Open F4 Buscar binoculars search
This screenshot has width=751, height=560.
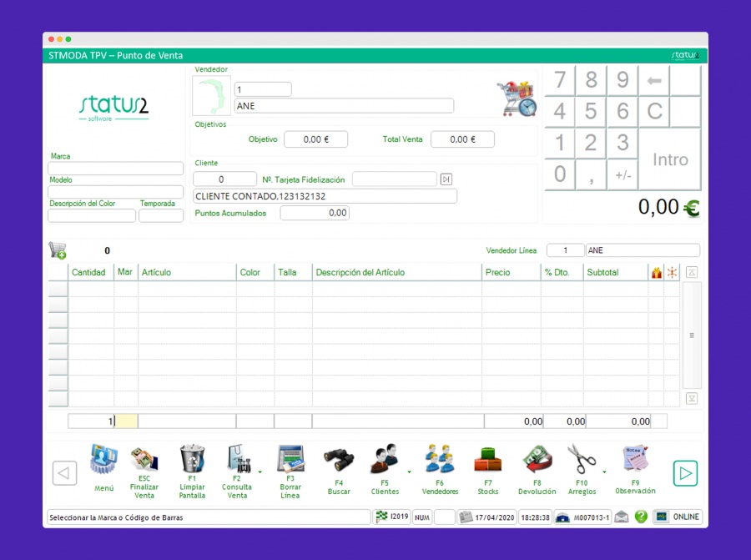click(x=339, y=461)
